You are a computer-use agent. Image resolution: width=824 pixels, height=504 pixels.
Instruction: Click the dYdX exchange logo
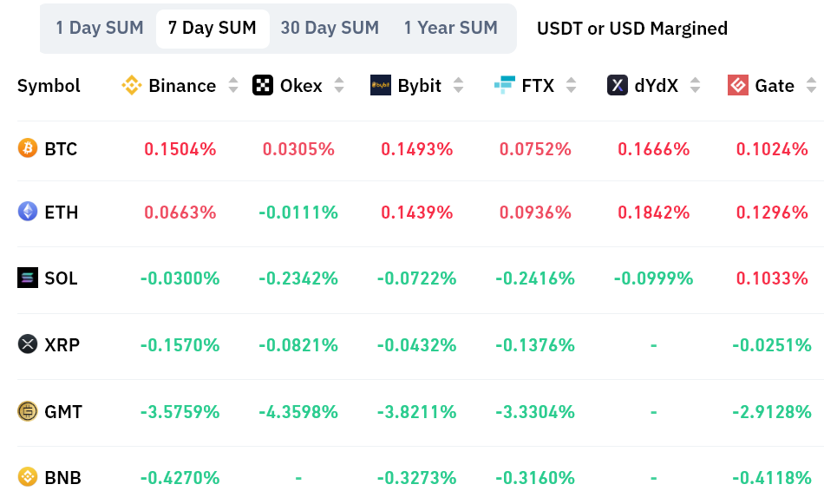pyautogui.click(x=618, y=85)
